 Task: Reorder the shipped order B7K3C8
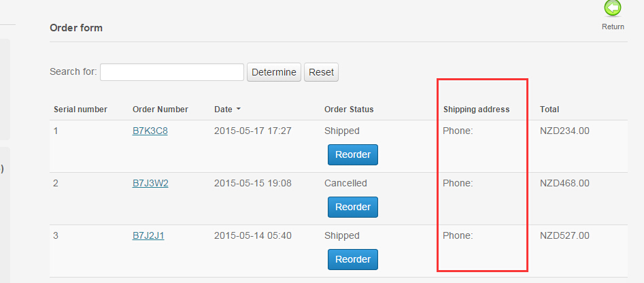353,154
